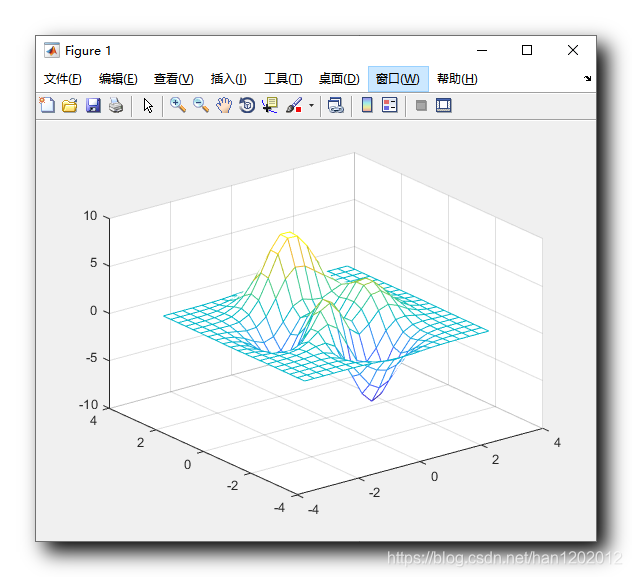The image size is (632, 577).
Task: Open the 查看(V) menu
Action: [174, 79]
